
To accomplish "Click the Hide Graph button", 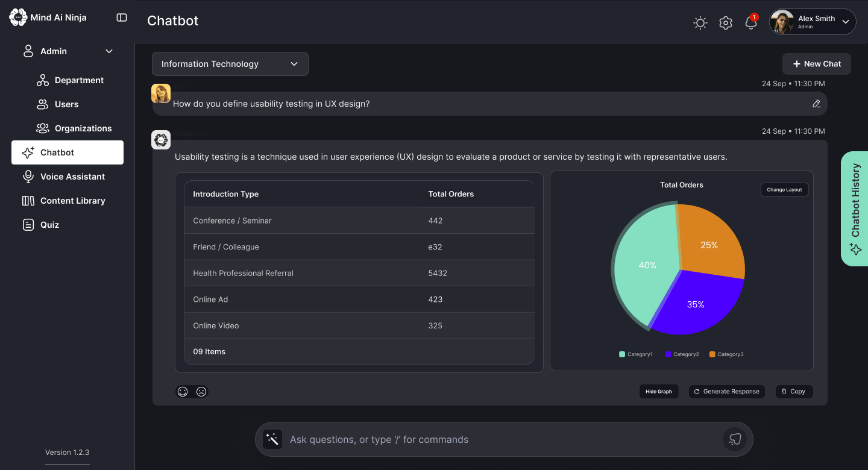I will (659, 392).
